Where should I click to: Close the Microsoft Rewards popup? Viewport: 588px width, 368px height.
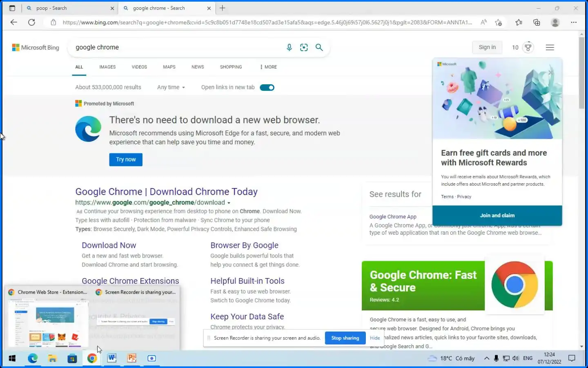click(x=550, y=73)
